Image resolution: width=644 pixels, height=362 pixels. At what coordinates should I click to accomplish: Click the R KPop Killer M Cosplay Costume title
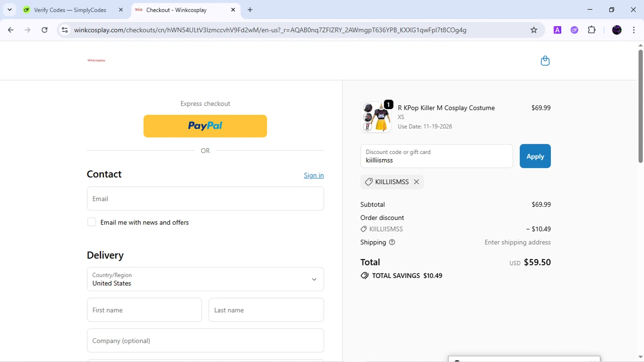[446, 108]
